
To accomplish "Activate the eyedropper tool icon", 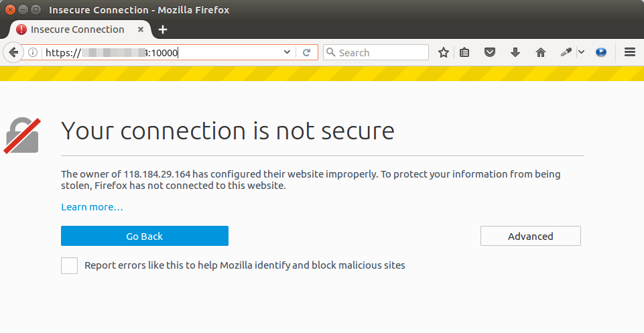I will 566,52.
